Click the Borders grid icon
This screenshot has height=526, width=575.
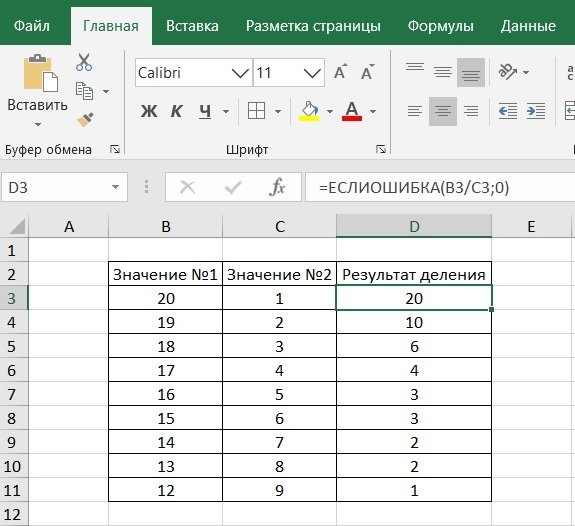coord(256,111)
